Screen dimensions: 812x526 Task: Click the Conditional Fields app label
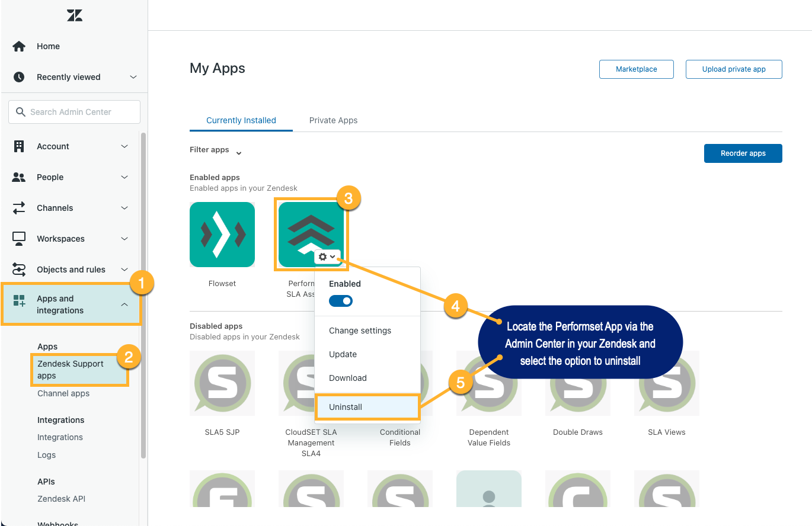(400, 438)
